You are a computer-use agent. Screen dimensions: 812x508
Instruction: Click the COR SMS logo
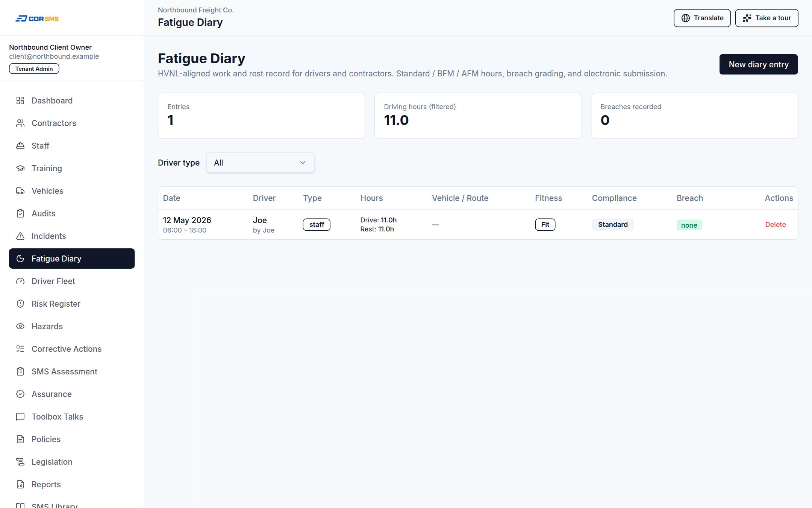[x=37, y=18]
